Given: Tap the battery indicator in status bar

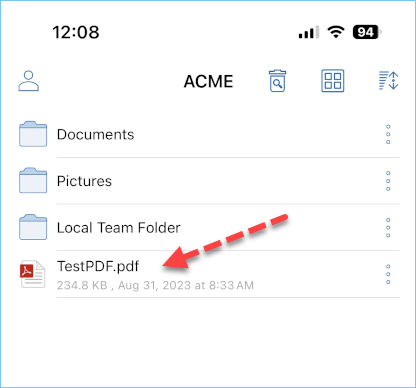Looking at the screenshot, I should click(367, 32).
